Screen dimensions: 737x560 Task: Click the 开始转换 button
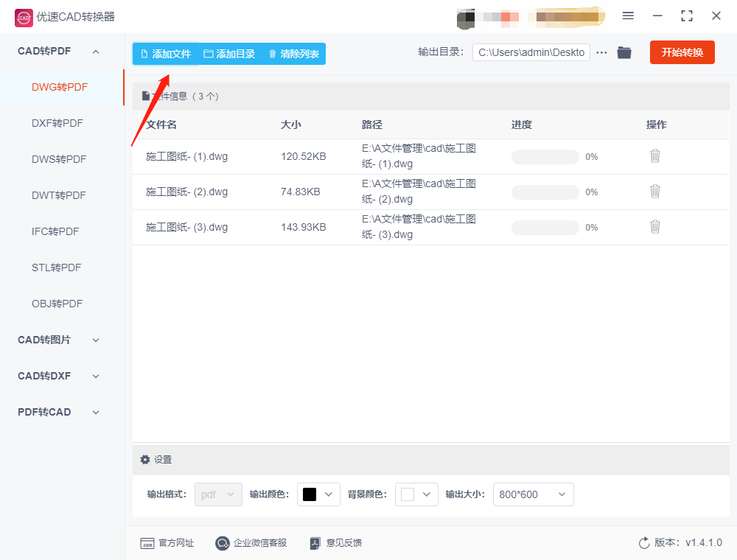click(x=682, y=52)
